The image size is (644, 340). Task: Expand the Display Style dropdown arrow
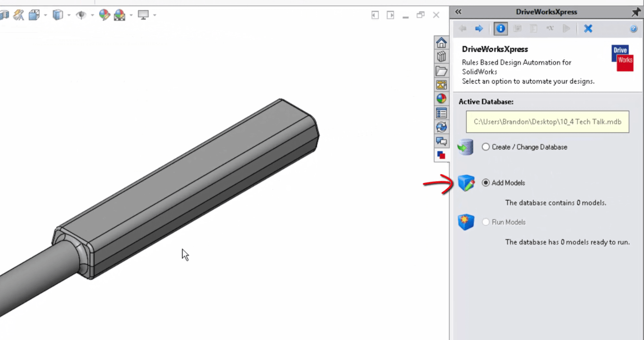point(69,15)
